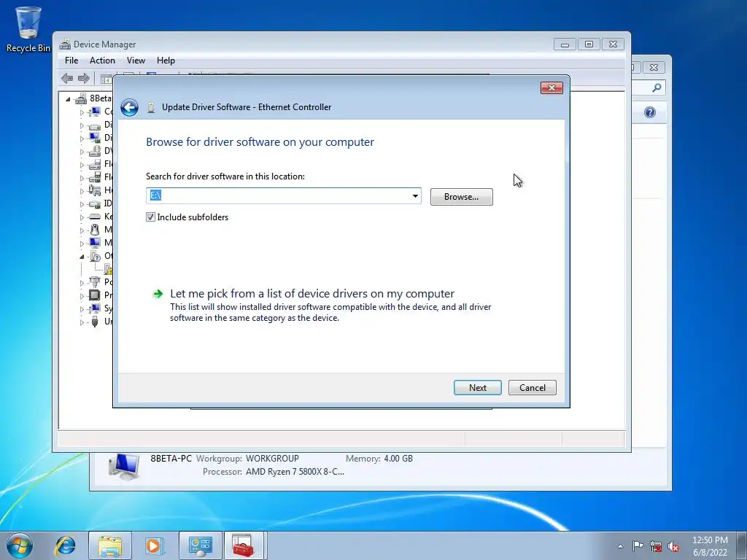Click the Browse... button

click(x=462, y=197)
